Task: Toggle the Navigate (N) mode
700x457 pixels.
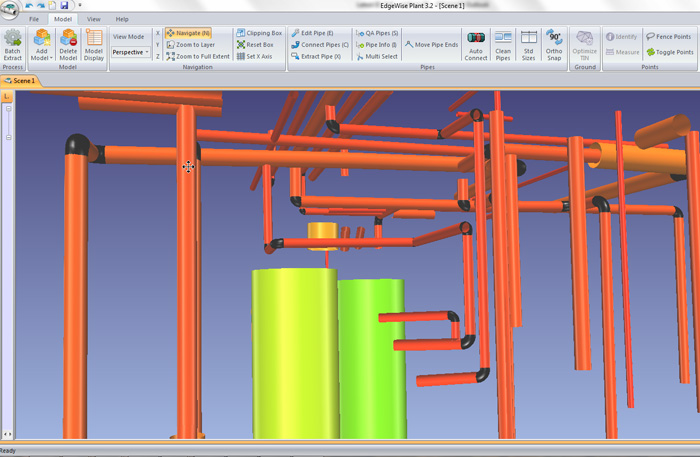Action: (187, 33)
